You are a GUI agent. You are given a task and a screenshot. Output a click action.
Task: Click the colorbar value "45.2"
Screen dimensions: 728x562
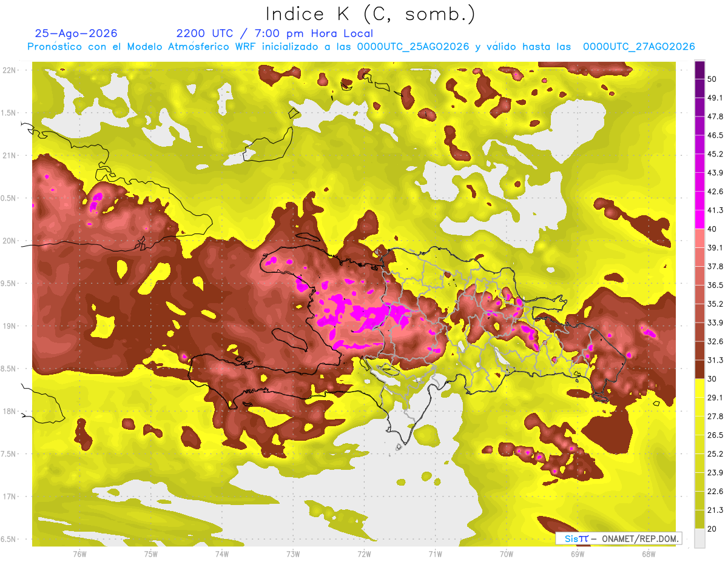(715, 154)
